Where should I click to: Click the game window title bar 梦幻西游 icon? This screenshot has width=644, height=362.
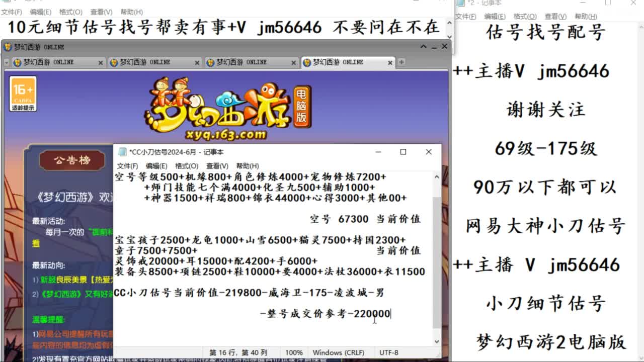point(8,47)
